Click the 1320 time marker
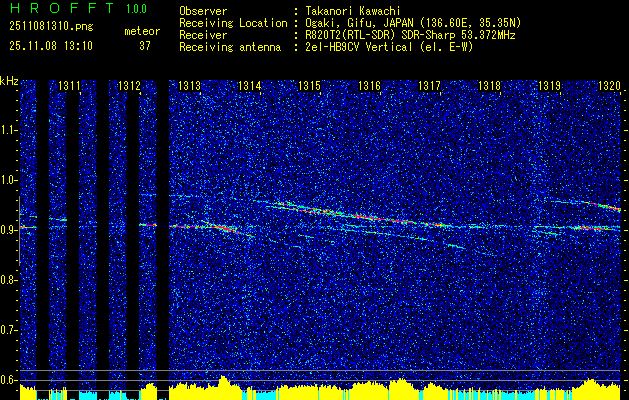The height and width of the screenshot is (400, 629). coord(609,85)
